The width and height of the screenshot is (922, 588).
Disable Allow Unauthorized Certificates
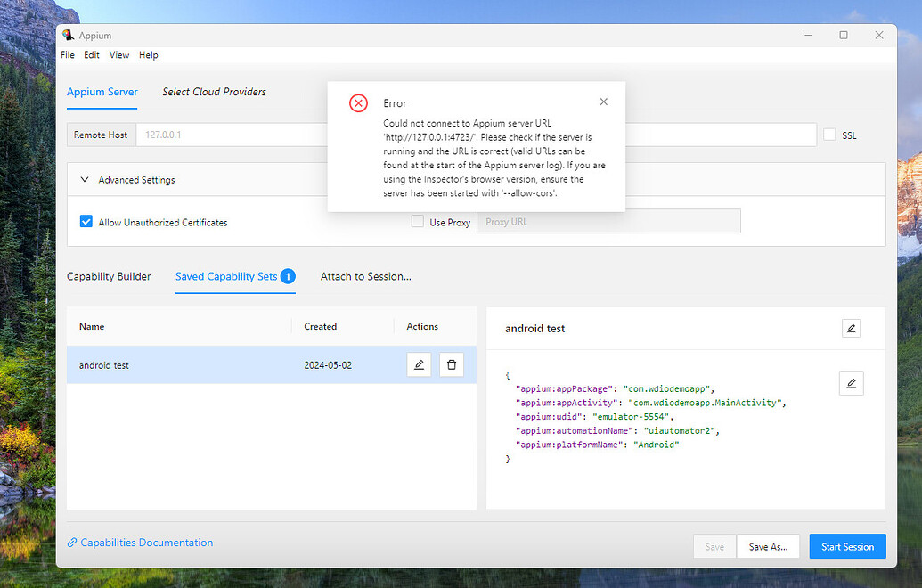click(x=86, y=222)
